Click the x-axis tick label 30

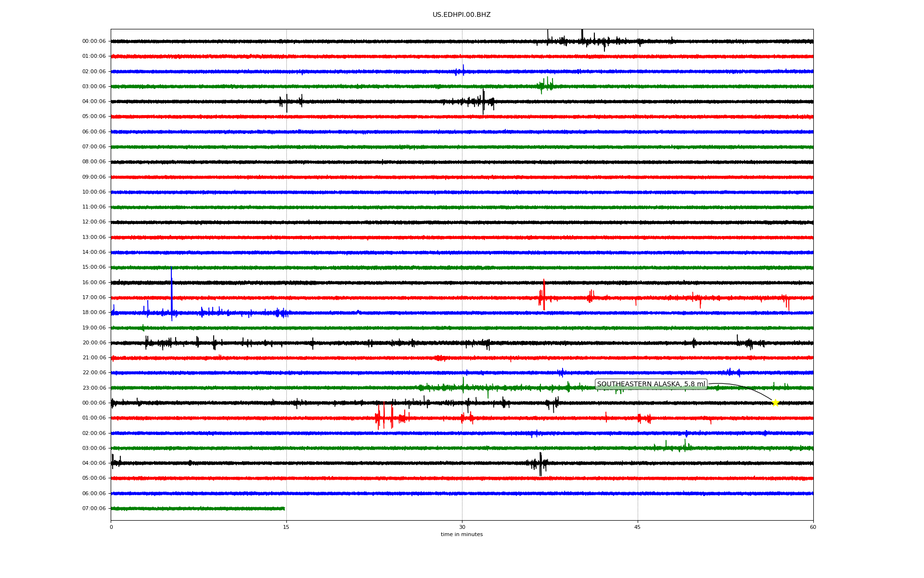click(x=462, y=527)
